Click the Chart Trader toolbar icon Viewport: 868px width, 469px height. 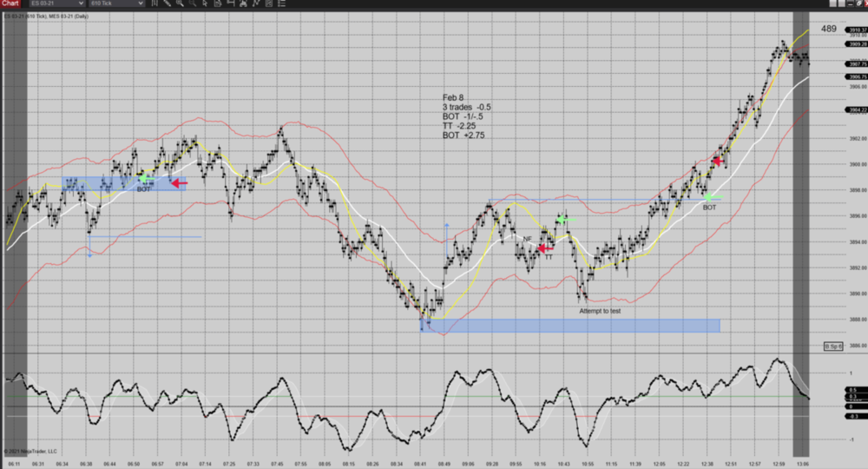(230, 3)
